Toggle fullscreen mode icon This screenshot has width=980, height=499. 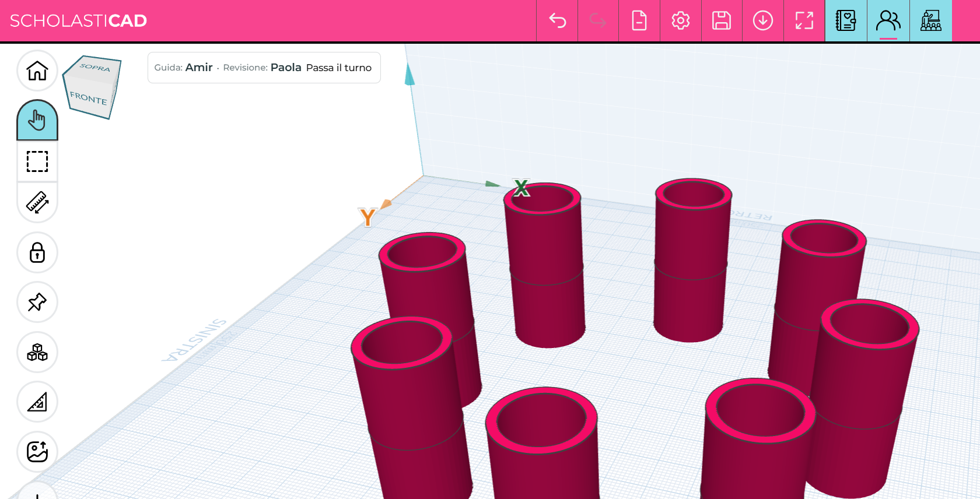click(804, 21)
